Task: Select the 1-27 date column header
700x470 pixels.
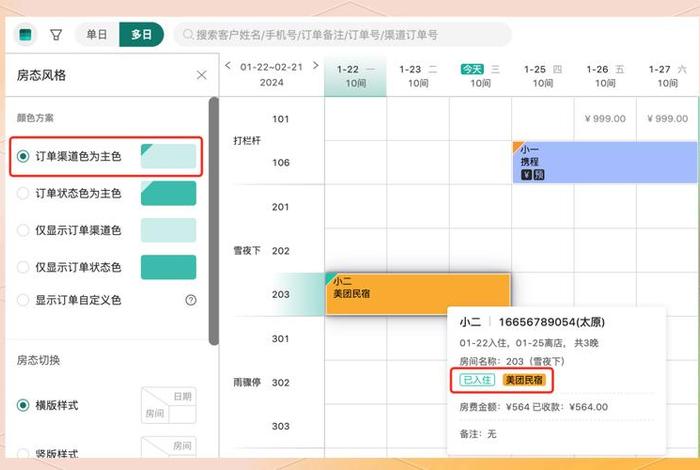Action: [x=668, y=76]
